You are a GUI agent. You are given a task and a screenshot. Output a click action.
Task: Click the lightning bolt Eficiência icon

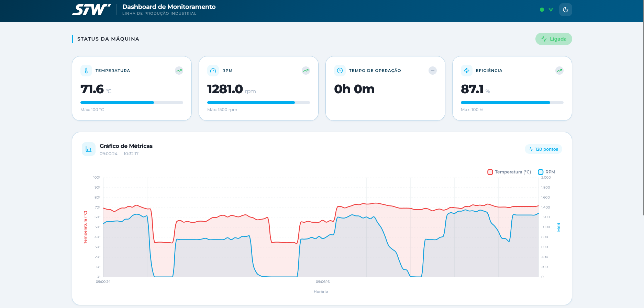(x=467, y=71)
